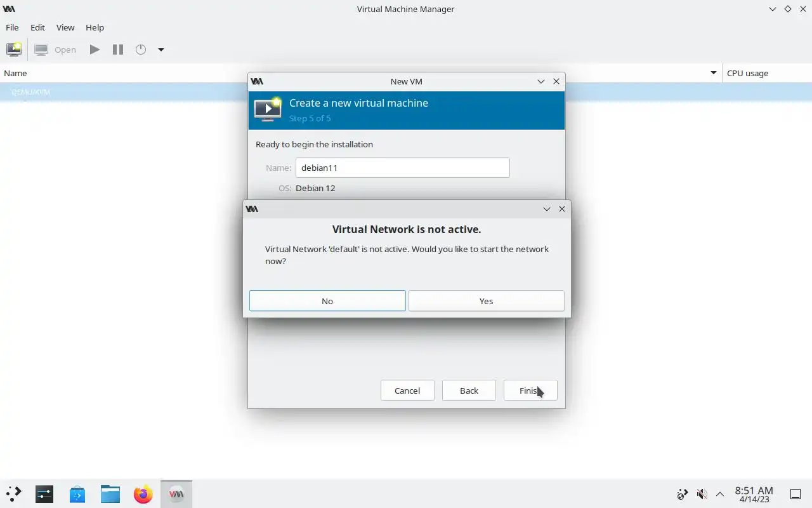The height and width of the screenshot is (508, 812).
Task: Open the Edit menu
Action: click(37, 27)
